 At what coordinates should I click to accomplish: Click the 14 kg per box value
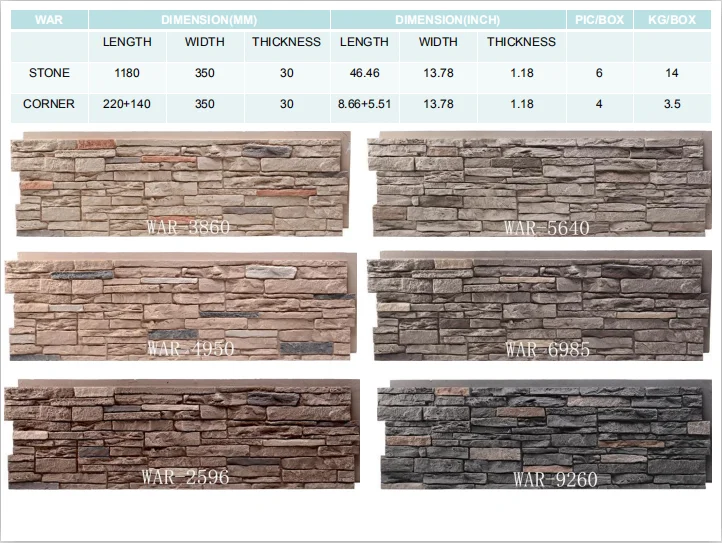point(671,73)
